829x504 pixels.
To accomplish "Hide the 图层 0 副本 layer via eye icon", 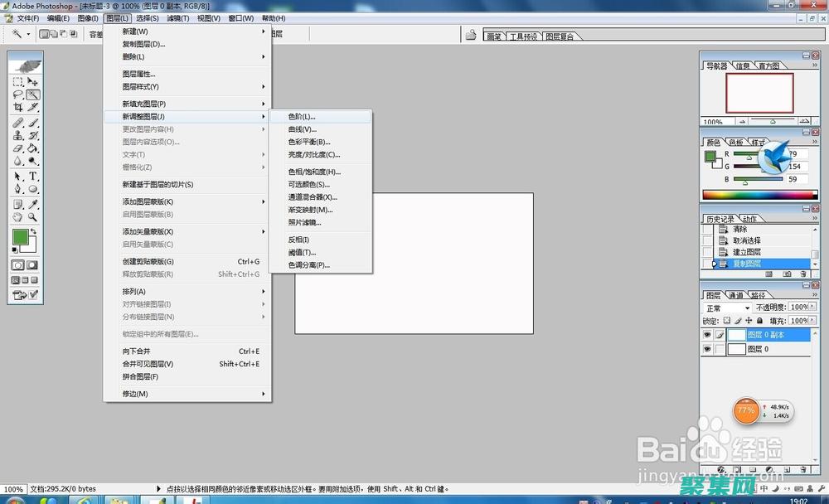I will point(707,335).
